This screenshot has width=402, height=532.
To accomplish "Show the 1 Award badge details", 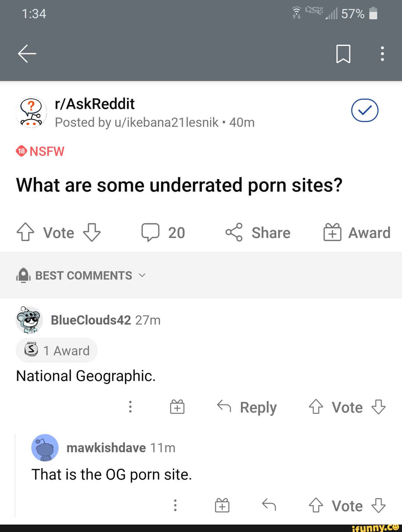I will (x=57, y=350).
